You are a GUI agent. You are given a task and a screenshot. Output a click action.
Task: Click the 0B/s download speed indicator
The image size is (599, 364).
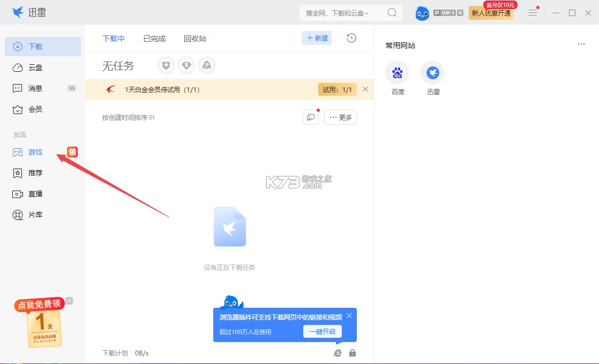point(142,353)
